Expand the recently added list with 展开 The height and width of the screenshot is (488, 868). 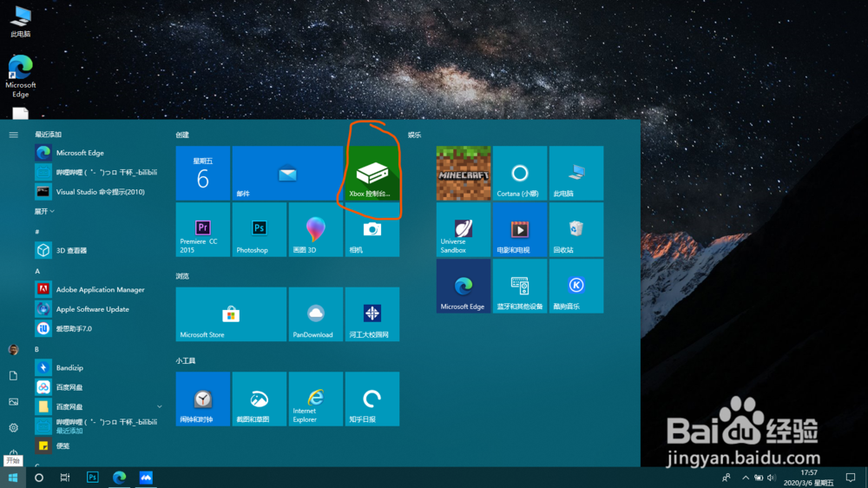click(44, 211)
